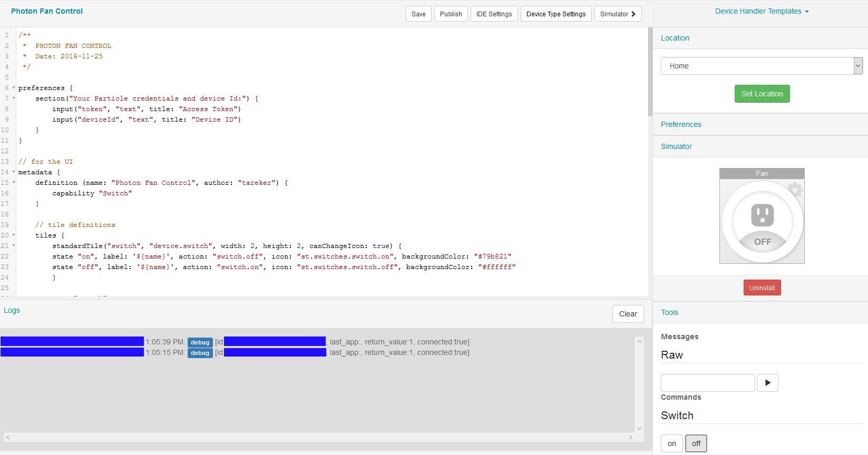Click the 1:05:15 PM log timestamp
The image size is (868, 455).
tap(165, 352)
